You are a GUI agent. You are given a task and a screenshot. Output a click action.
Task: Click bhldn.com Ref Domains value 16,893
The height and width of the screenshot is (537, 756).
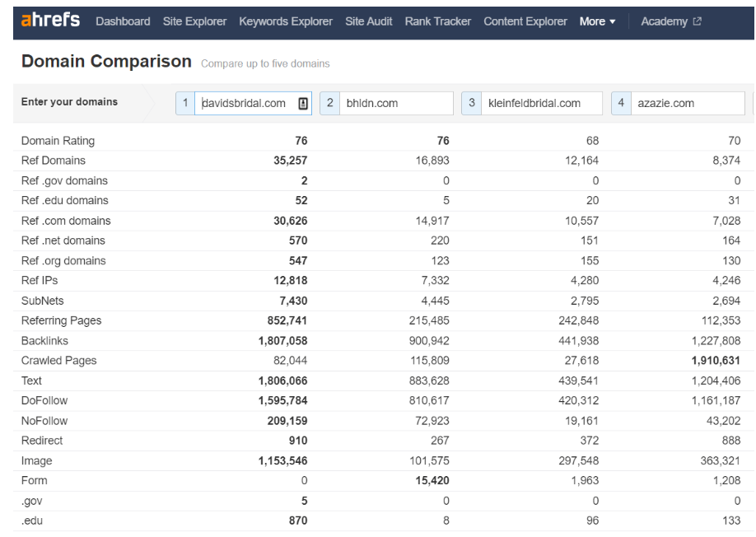[x=432, y=161]
